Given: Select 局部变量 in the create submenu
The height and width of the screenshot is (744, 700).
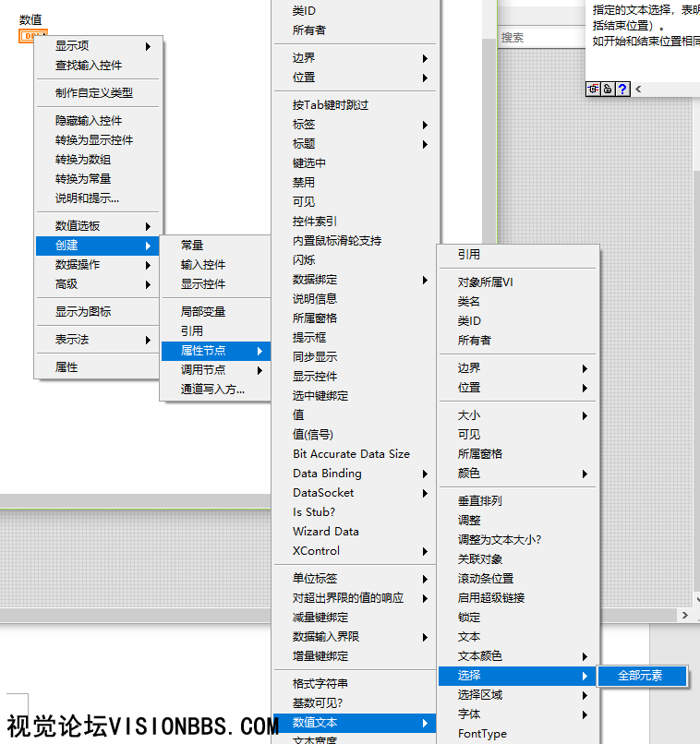Looking at the screenshot, I should click(x=203, y=312).
